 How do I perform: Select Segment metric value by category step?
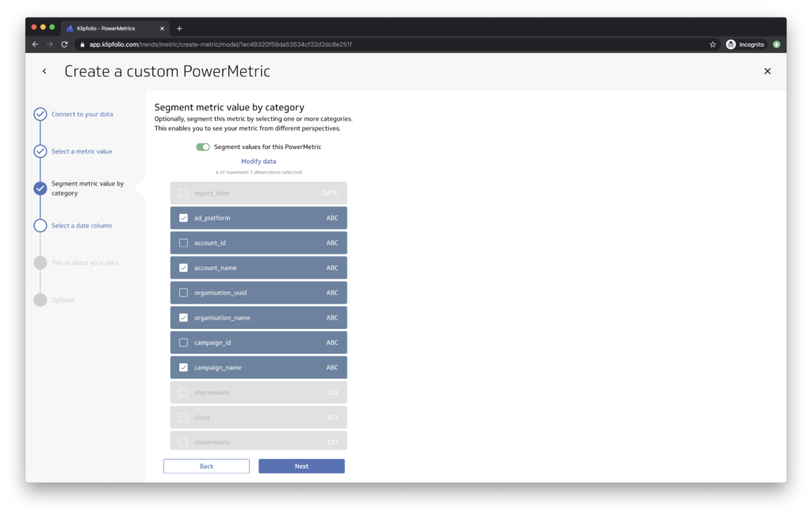[x=87, y=189]
